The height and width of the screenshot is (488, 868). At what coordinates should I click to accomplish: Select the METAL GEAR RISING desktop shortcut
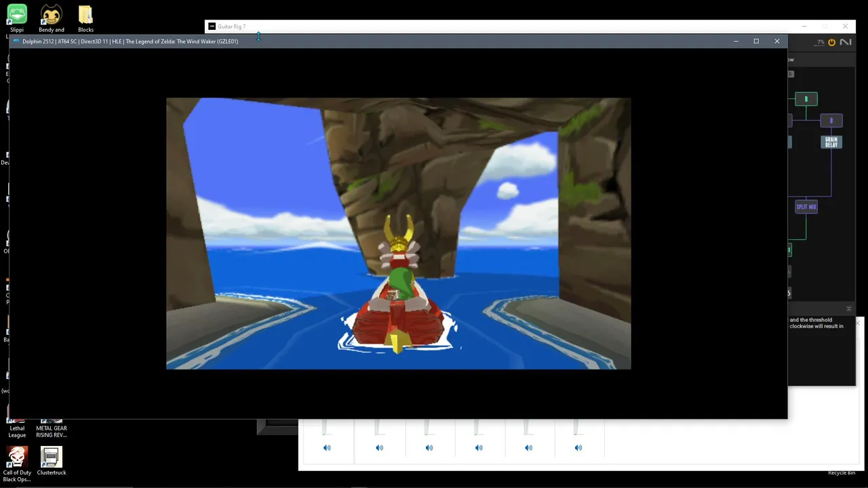pos(52,427)
